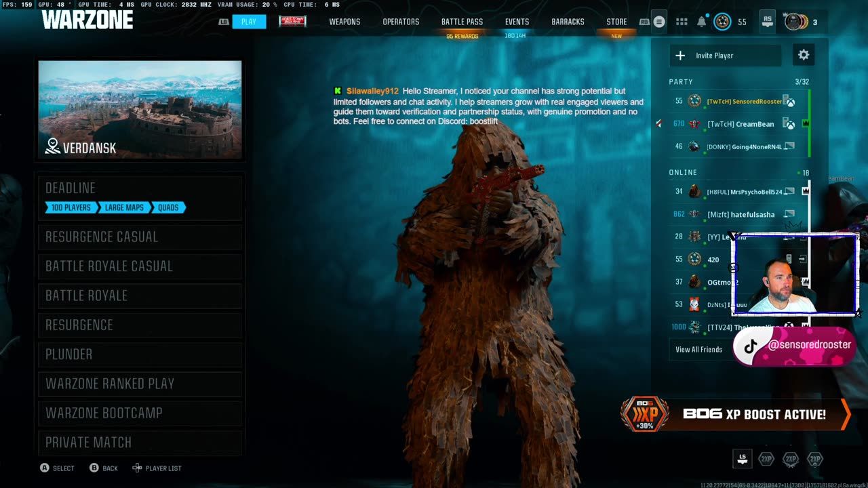Open the hamburger menu icon in top bar
This screenshot has height=488, width=868.
coord(659,22)
